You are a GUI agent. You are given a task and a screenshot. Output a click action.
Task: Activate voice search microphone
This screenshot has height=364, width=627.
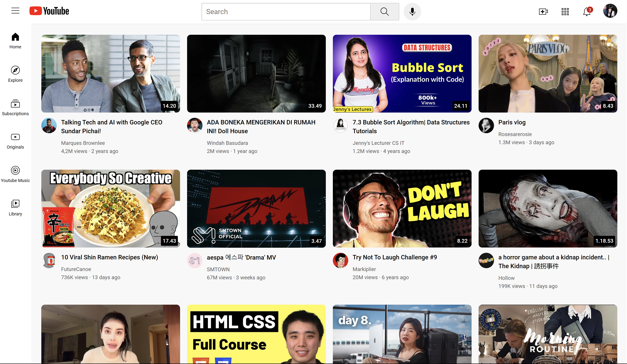[412, 12]
